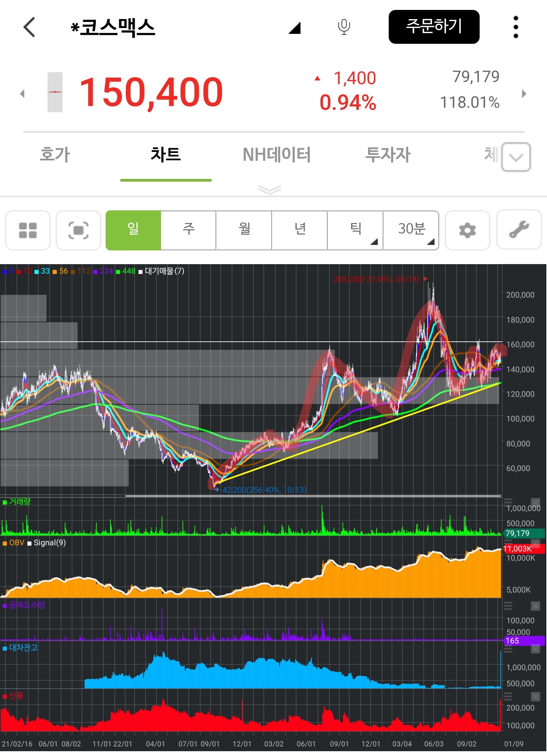
Task: Open the 틱 tick interval dropdown
Action: (x=356, y=230)
